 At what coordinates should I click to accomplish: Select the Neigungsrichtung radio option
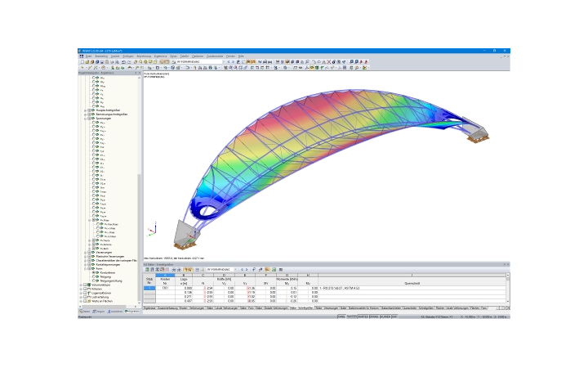(94, 280)
